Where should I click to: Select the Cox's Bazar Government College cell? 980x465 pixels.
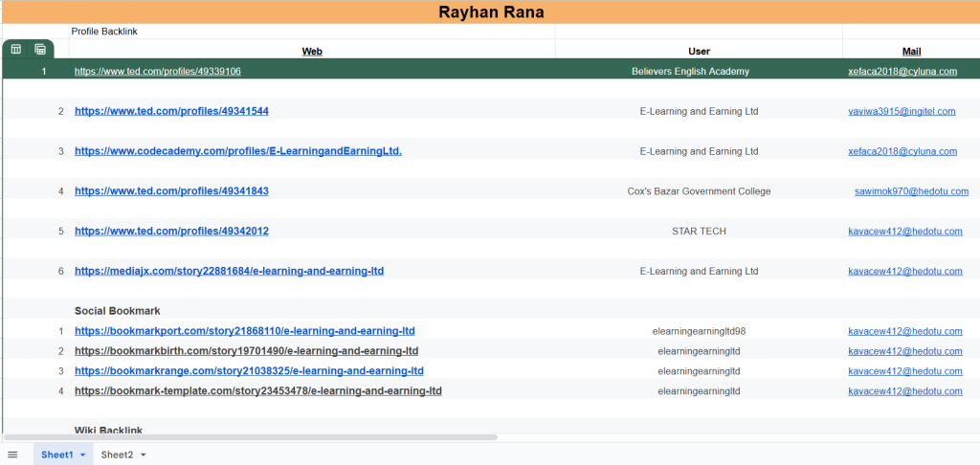click(699, 191)
